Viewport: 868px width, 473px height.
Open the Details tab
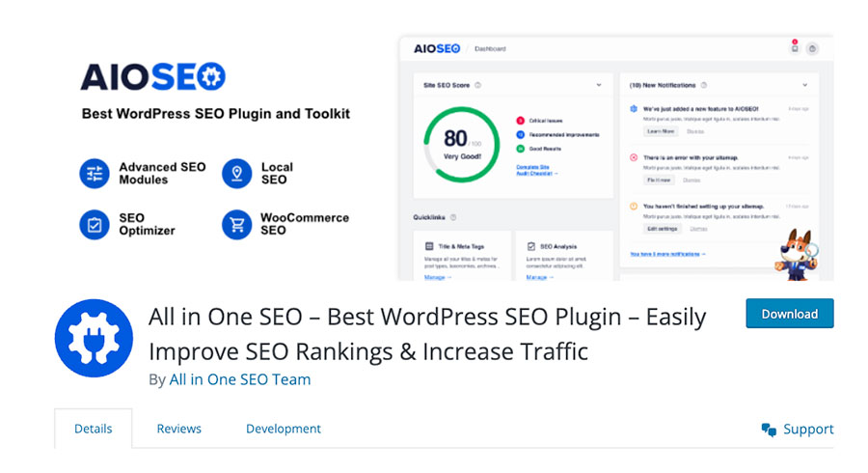point(93,429)
